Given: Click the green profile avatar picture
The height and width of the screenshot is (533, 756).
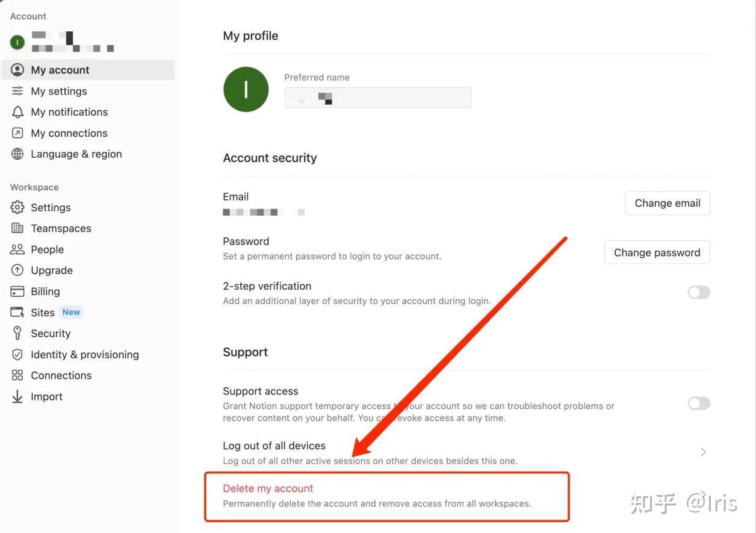Looking at the screenshot, I should pyautogui.click(x=246, y=89).
